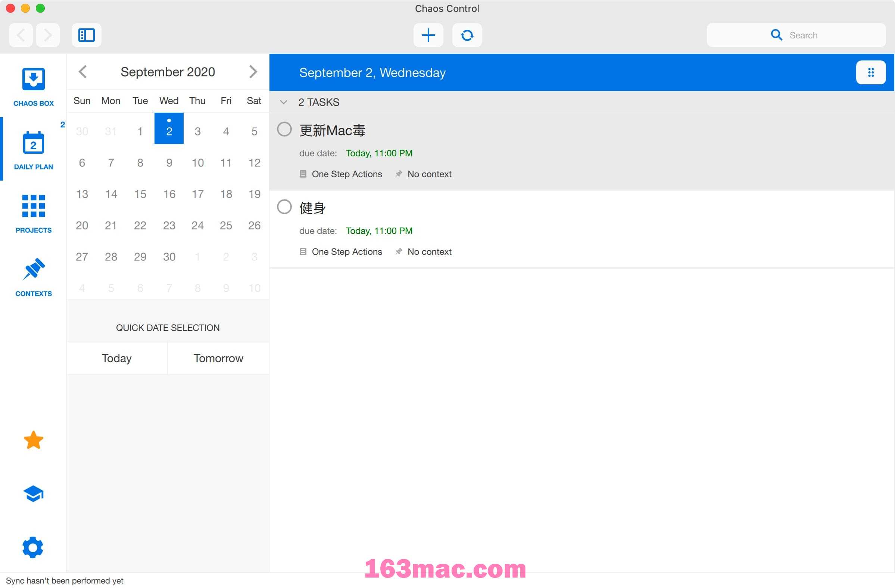Select September 15 in the calendar

point(140,194)
